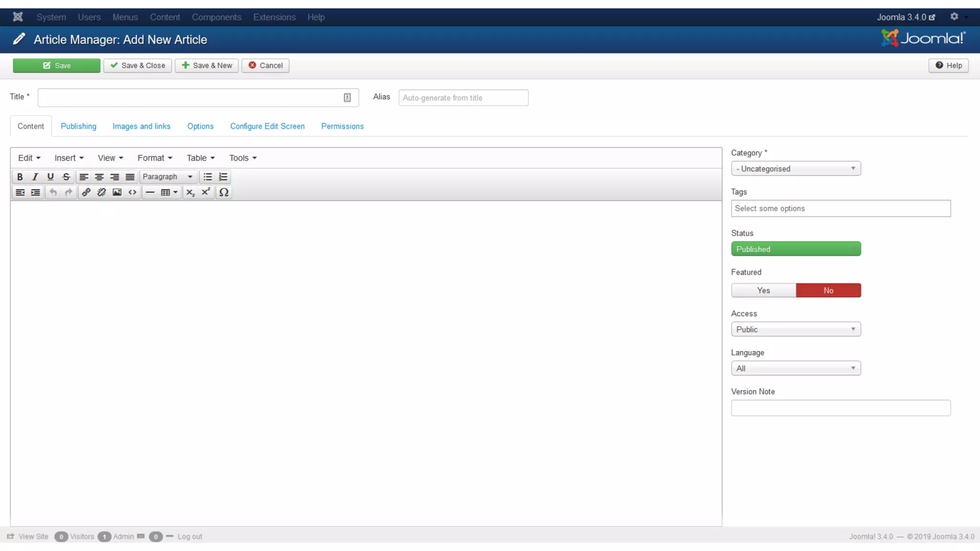Open source code view icon
The height and width of the screenshot is (551, 980).
click(x=133, y=192)
